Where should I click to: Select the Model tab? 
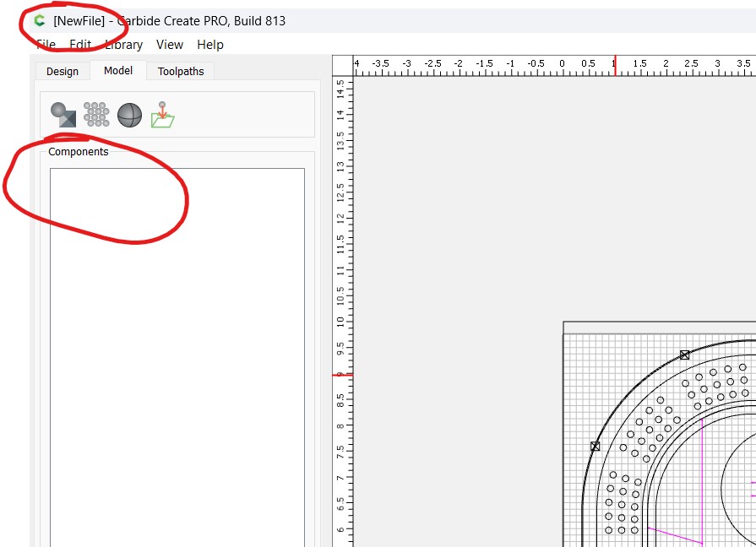tap(118, 71)
